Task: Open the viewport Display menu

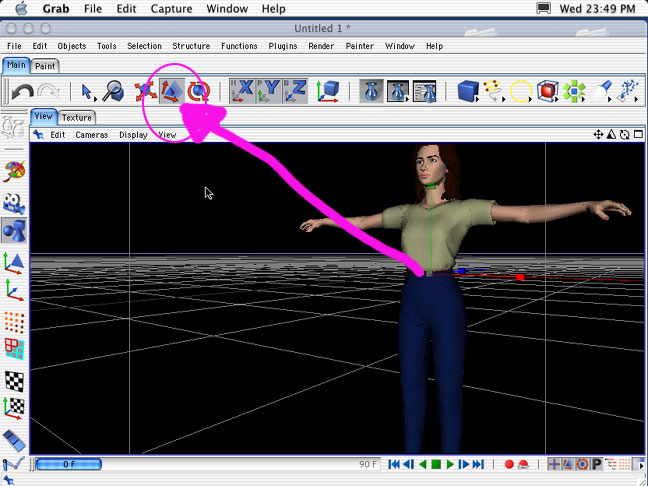Action: 133,135
